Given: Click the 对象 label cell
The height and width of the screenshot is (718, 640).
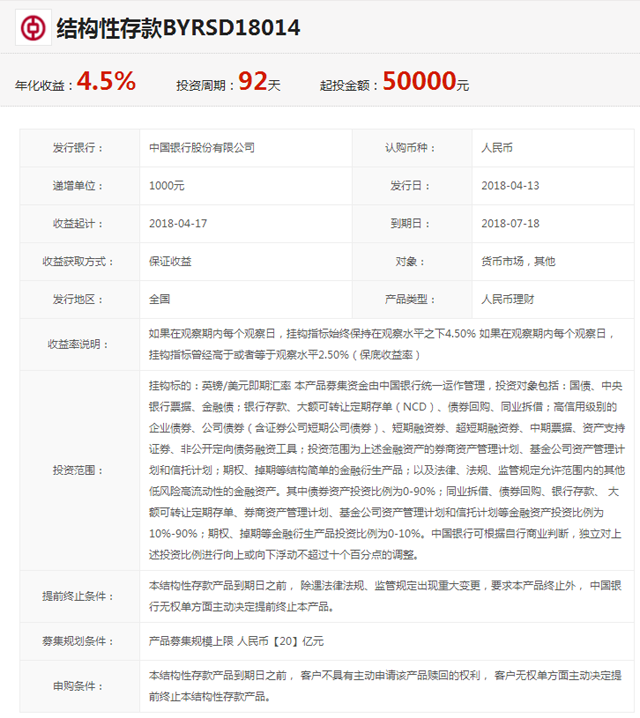Looking at the screenshot, I should pos(412,261).
